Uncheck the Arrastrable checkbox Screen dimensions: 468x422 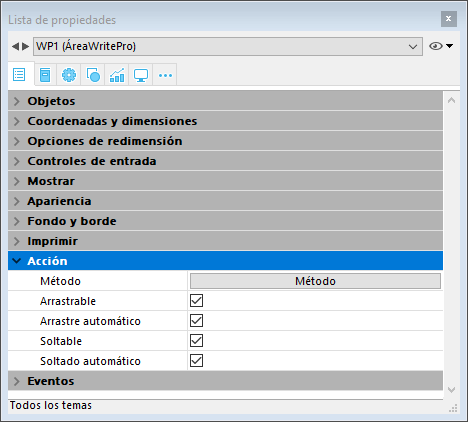(196, 301)
